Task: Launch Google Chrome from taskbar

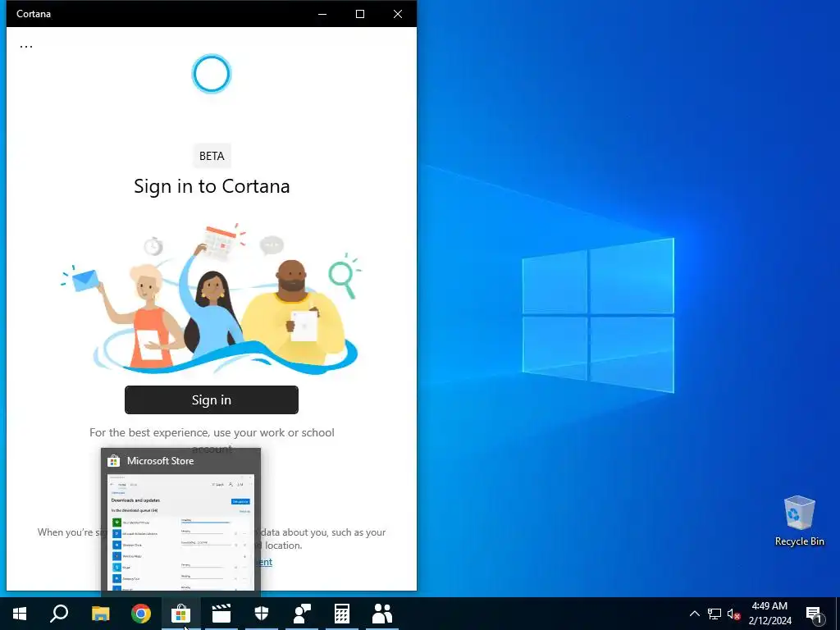Action: pyautogui.click(x=141, y=614)
